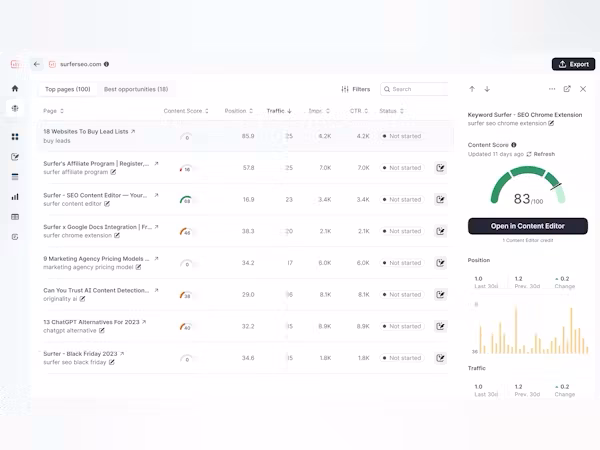The width and height of the screenshot is (600, 450).
Task: Open the Filters panel
Action: [356, 89]
